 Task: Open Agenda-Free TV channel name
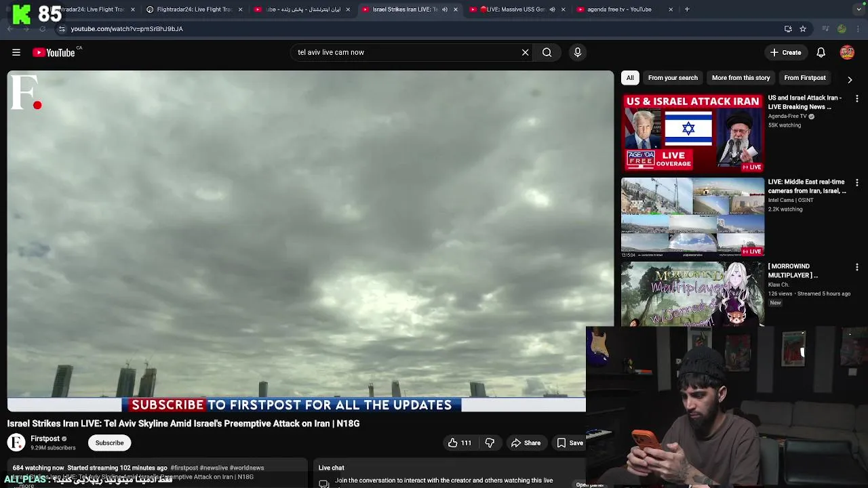tap(787, 116)
